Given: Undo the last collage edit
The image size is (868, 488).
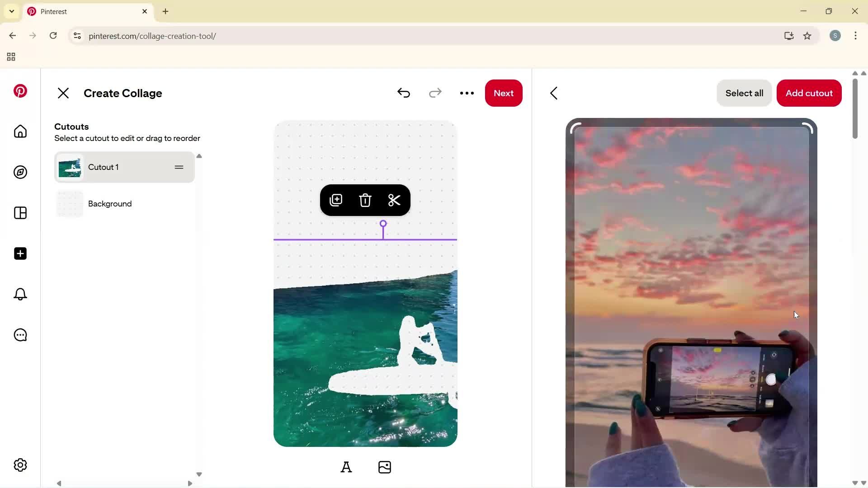Looking at the screenshot, I should [404, 93].
